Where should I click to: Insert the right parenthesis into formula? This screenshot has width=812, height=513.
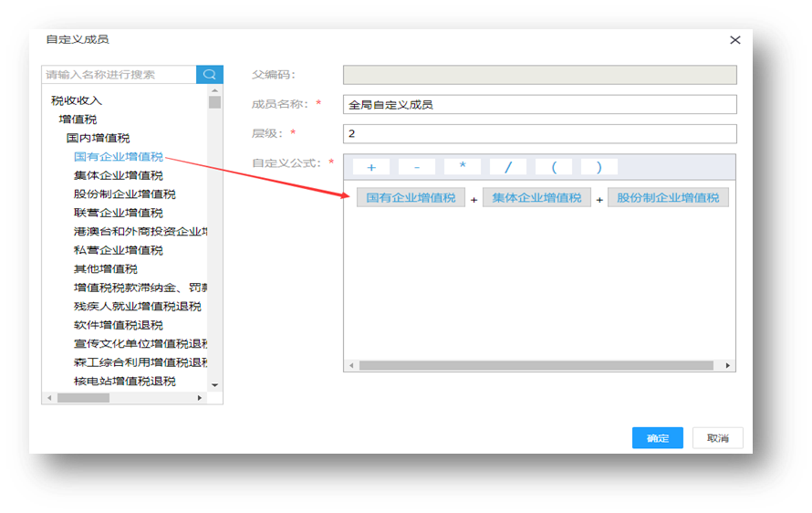[x=599, y=167]
